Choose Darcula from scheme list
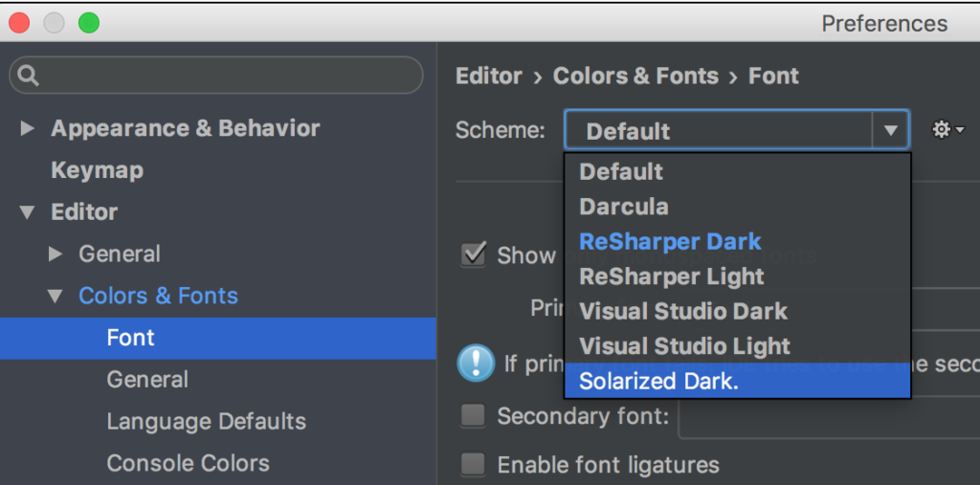980x485 pixels. point(624,207)
